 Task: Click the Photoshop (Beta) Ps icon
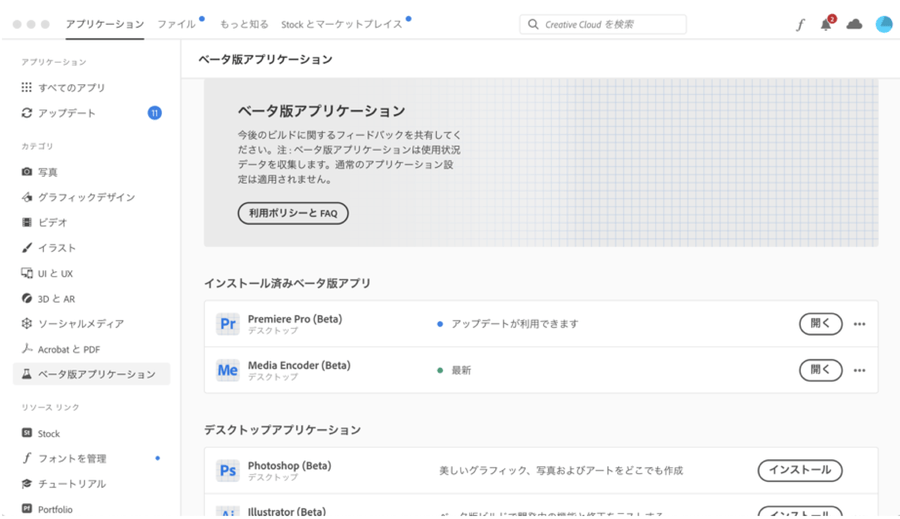pyautogui.click(x=227, y=471)
